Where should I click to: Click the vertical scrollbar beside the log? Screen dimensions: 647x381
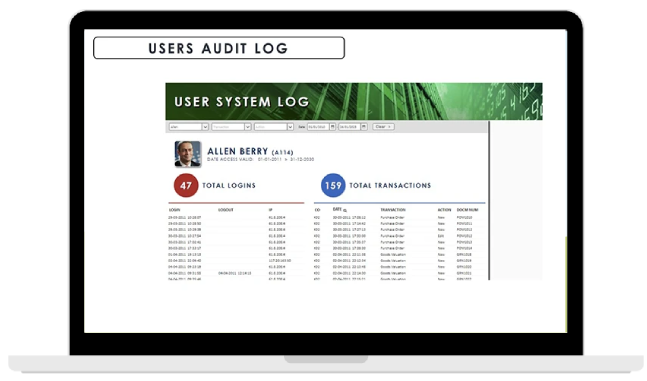pos(489,200)
